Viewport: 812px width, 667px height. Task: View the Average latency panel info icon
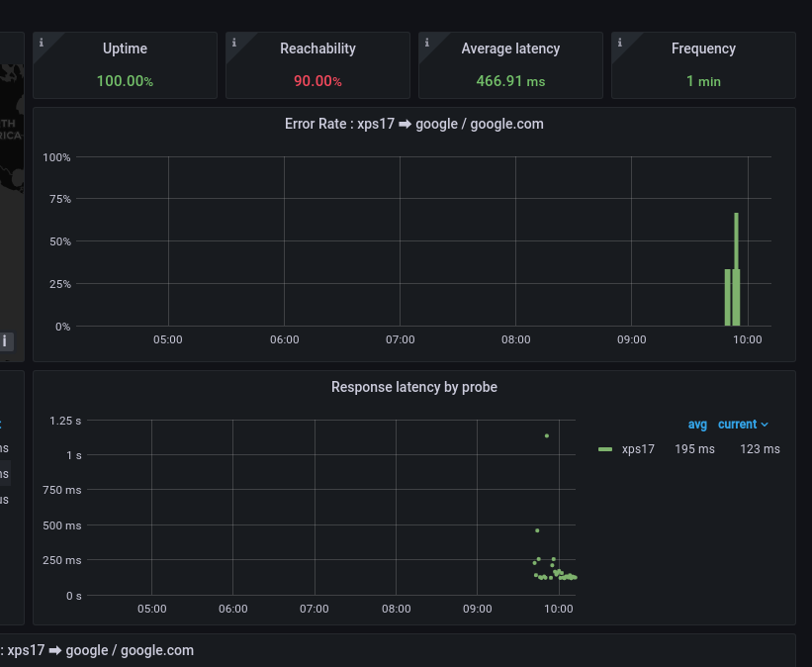pyautogui.click(x=426, y=42)
